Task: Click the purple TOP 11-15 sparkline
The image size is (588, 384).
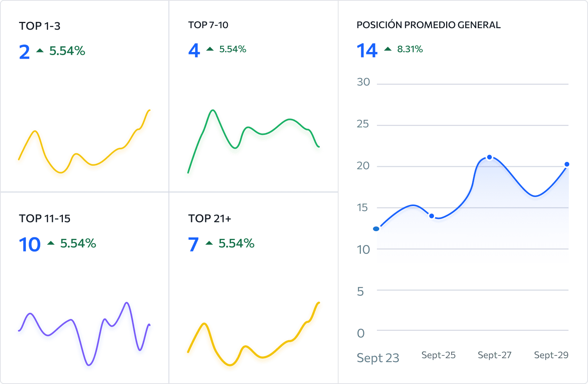Action: point(84,334)
